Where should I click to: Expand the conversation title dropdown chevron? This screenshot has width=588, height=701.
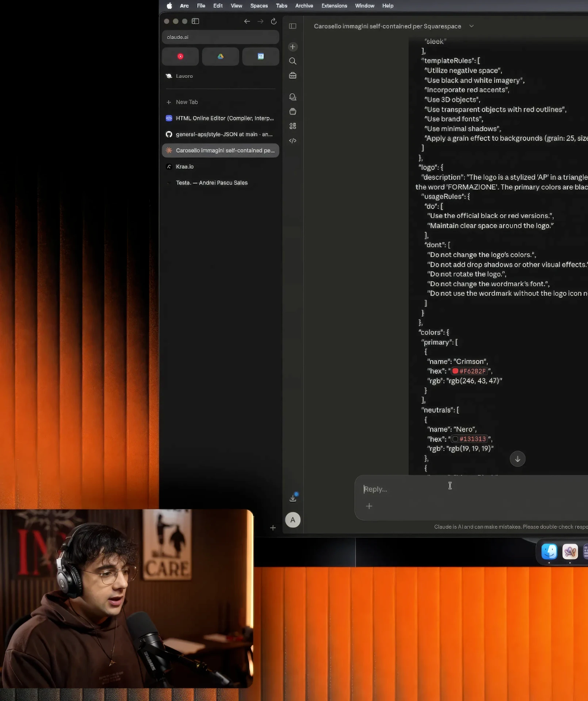471,26
